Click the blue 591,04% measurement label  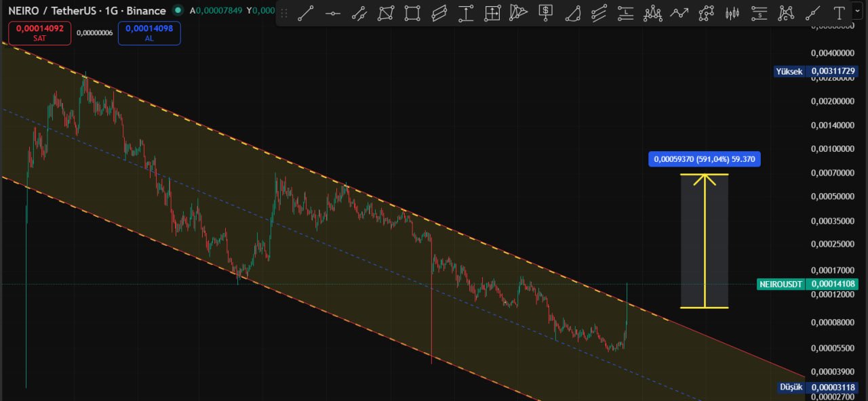pyautogui.click(x=705, y=160)
